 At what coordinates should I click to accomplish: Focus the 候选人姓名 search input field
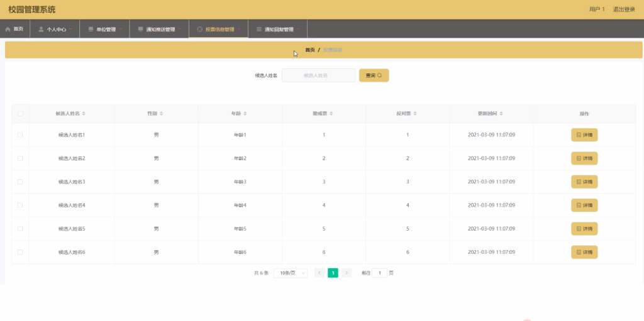318,75
